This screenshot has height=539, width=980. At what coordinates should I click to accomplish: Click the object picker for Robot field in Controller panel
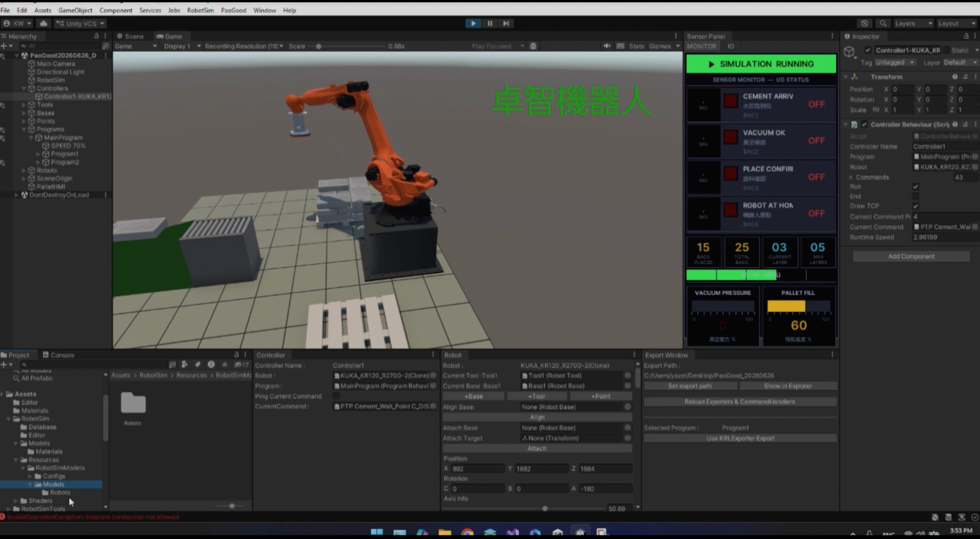(x=433, y=375)
